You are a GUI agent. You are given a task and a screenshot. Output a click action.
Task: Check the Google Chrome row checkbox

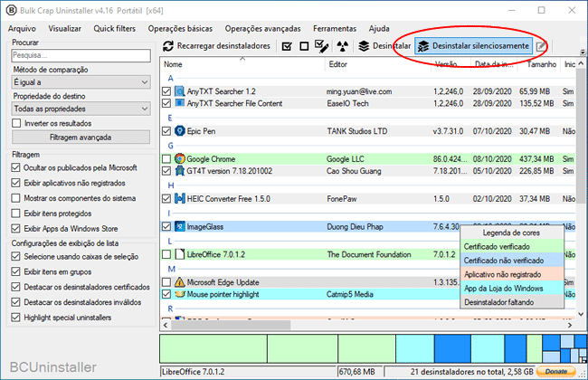[166, 159]
